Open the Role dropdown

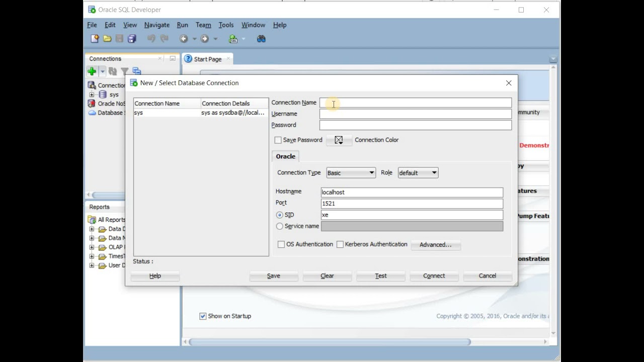click(418, 172)
